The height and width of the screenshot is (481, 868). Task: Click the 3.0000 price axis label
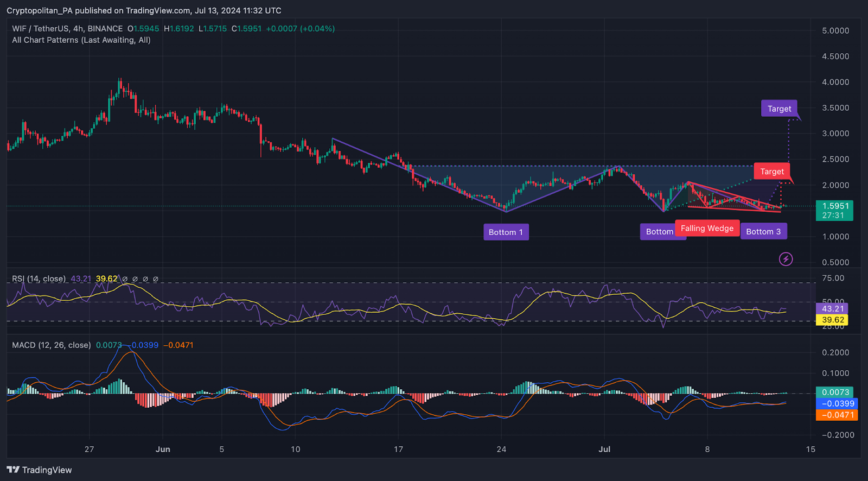point(835,134)
